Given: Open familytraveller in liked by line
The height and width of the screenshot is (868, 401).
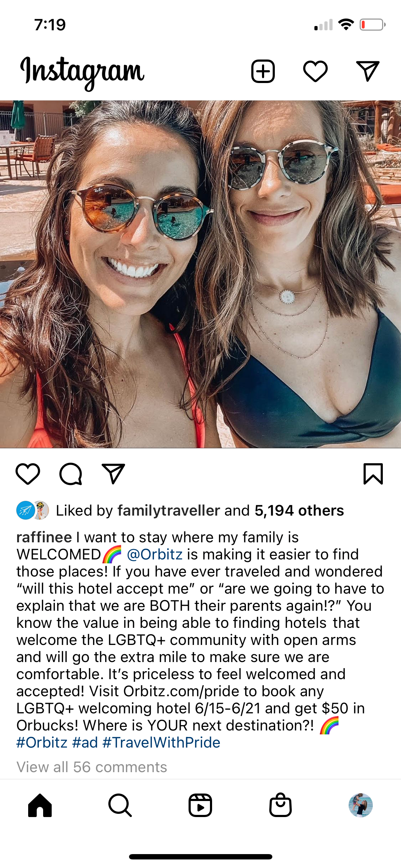Looking at the screenshot, I should point(169,511).
